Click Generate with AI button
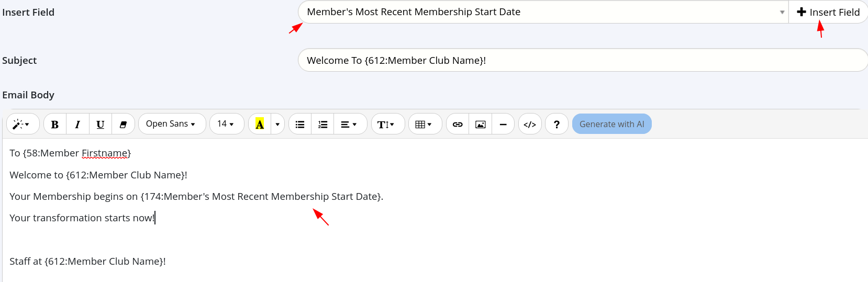This screenshot has width=868, height=282. point(611,124)
